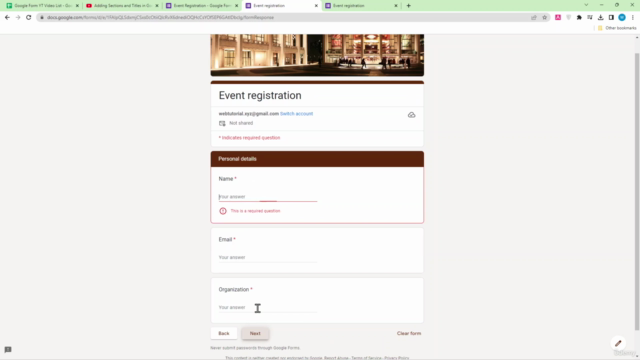
Task: Share this page from the address bar
Action: point(533,18)
